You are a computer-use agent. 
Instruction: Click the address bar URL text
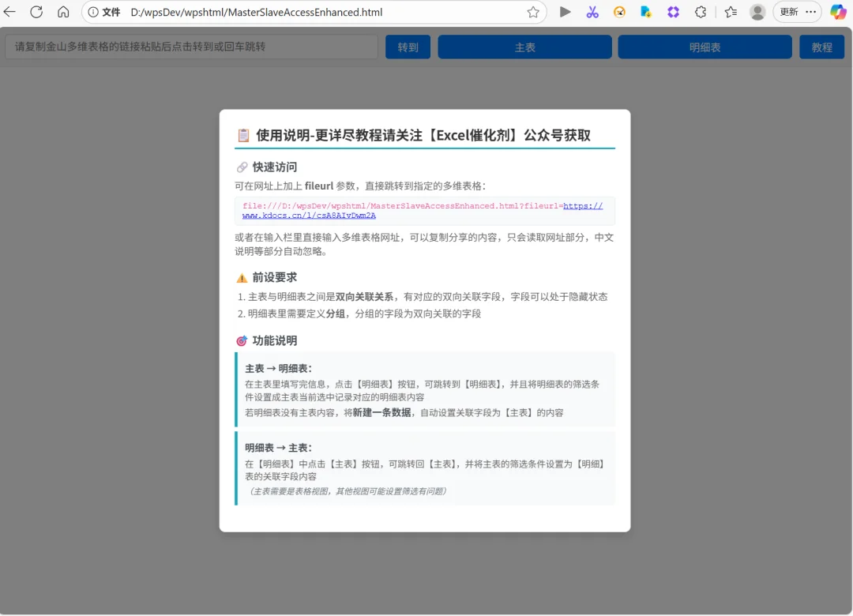pyautogui.click(x=256, y=12)
